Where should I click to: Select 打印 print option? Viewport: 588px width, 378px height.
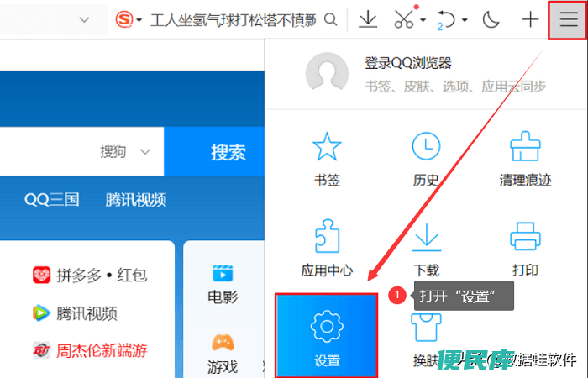coord(525,248)
